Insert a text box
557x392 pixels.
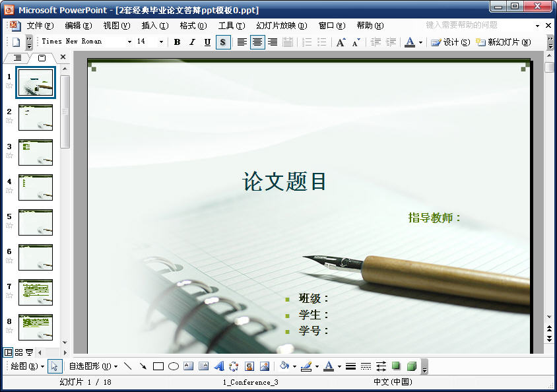point(188,366)
